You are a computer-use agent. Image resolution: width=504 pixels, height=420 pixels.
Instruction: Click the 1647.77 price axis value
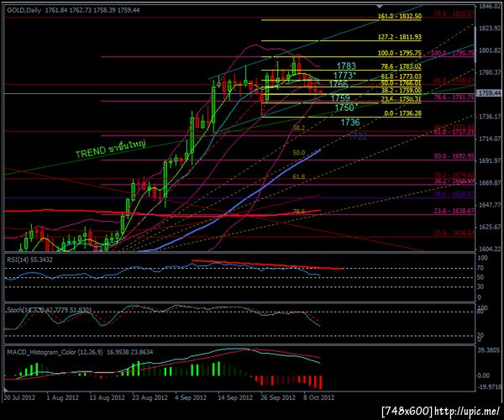click(x=490, y=205)
